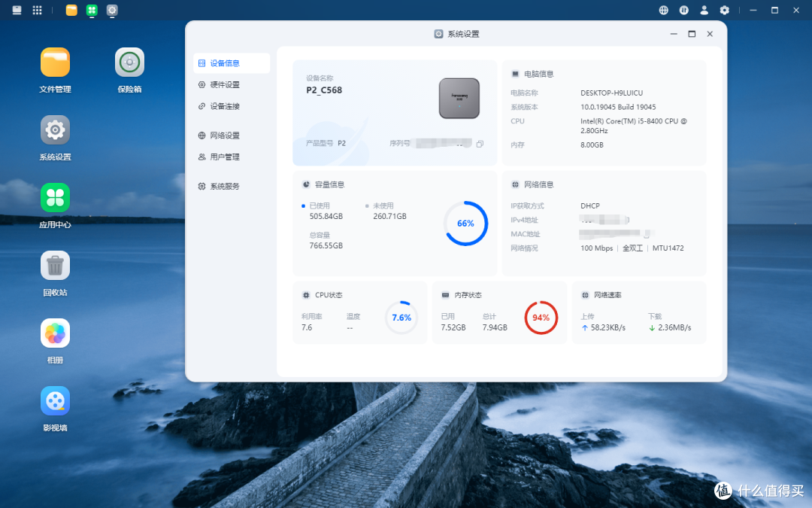Maximize the 系统设置 window

click(692, 34)
